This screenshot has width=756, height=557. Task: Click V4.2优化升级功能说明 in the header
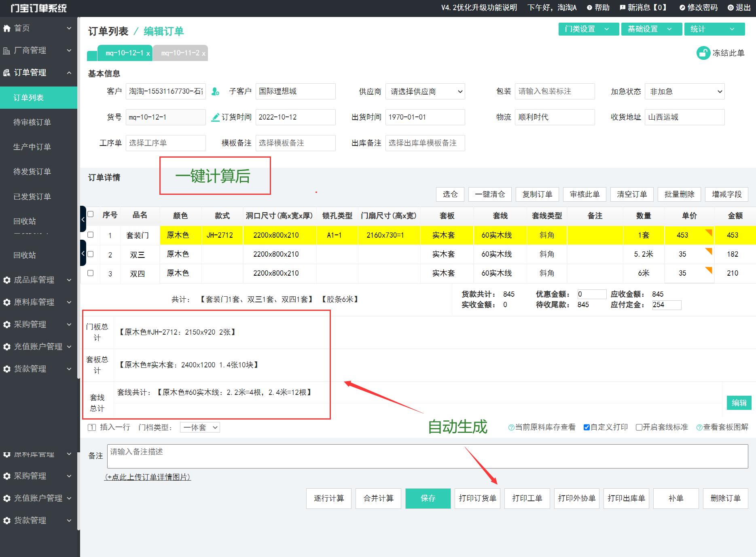pos(479,8)
